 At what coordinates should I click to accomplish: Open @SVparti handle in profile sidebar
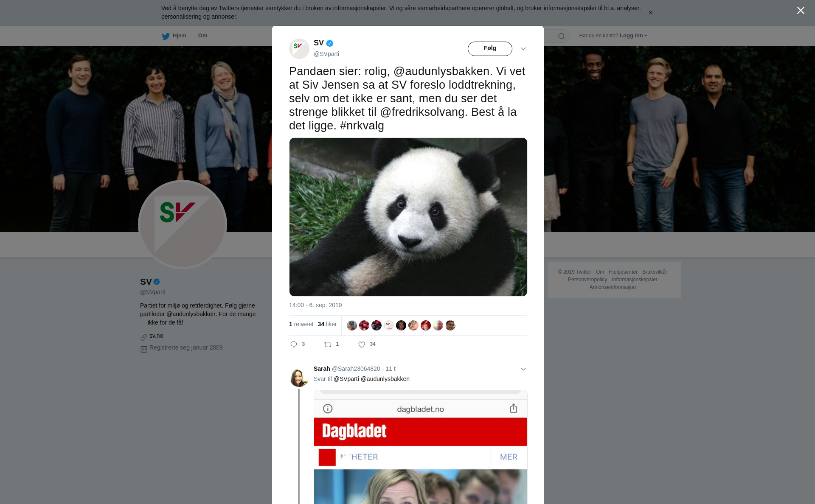tap(153, 292)
